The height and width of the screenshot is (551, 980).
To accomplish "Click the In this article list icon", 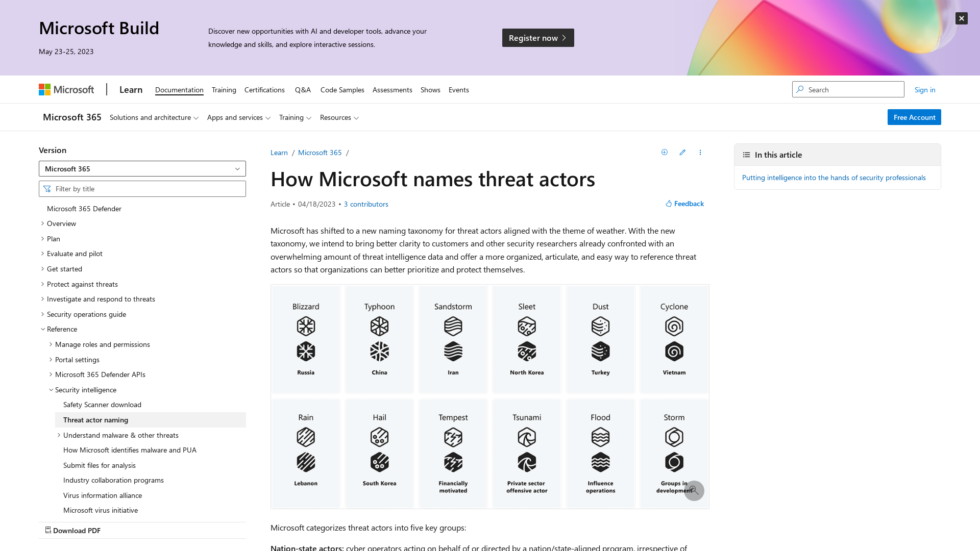I will 746,155.
